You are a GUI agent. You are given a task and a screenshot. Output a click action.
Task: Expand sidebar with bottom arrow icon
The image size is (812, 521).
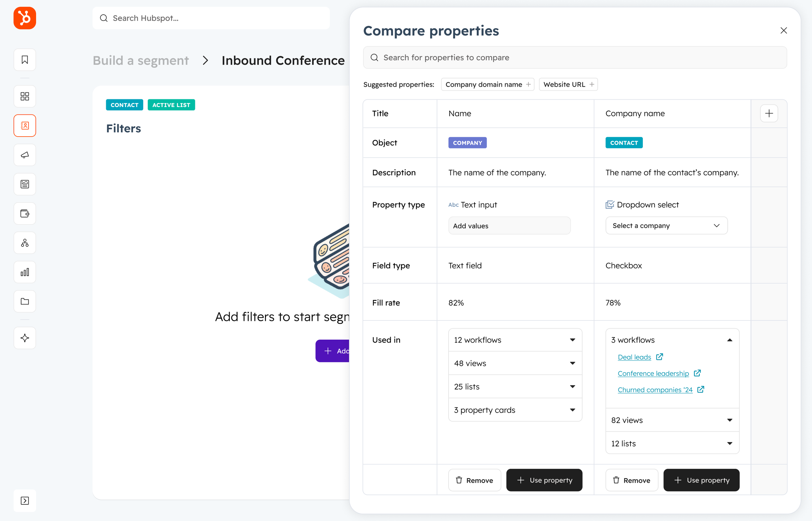25,501
